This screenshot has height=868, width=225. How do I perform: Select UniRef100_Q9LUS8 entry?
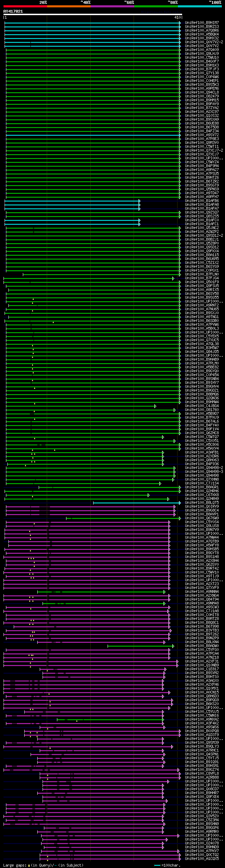[x=202, y=526]
